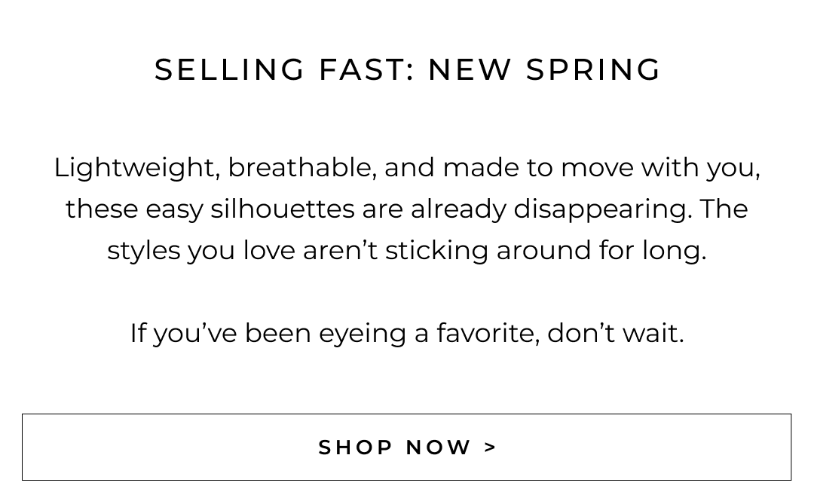The image size is (814, 504).
Task: Click the SELLING FAST: NEW SPRING heading
Action: click(407, 69)
